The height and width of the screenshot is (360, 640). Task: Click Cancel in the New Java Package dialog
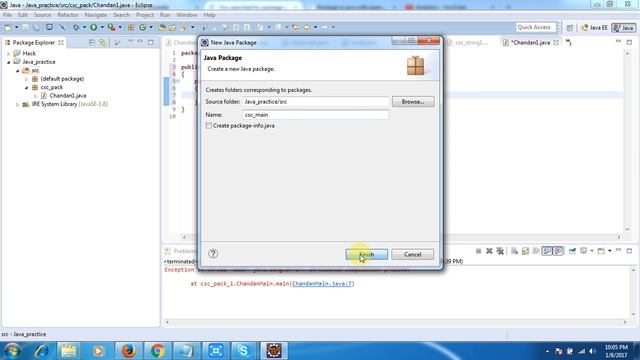pos(412,254)
